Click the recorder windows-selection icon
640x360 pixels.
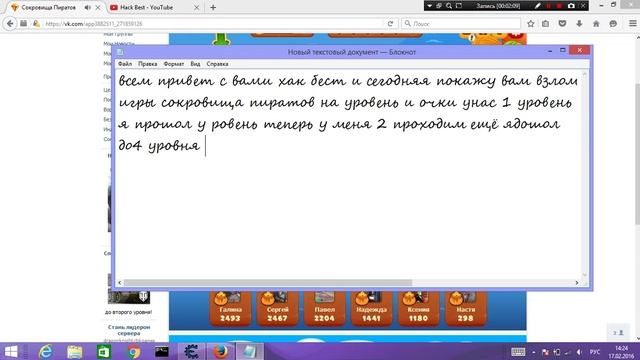(x=439, y=6)
